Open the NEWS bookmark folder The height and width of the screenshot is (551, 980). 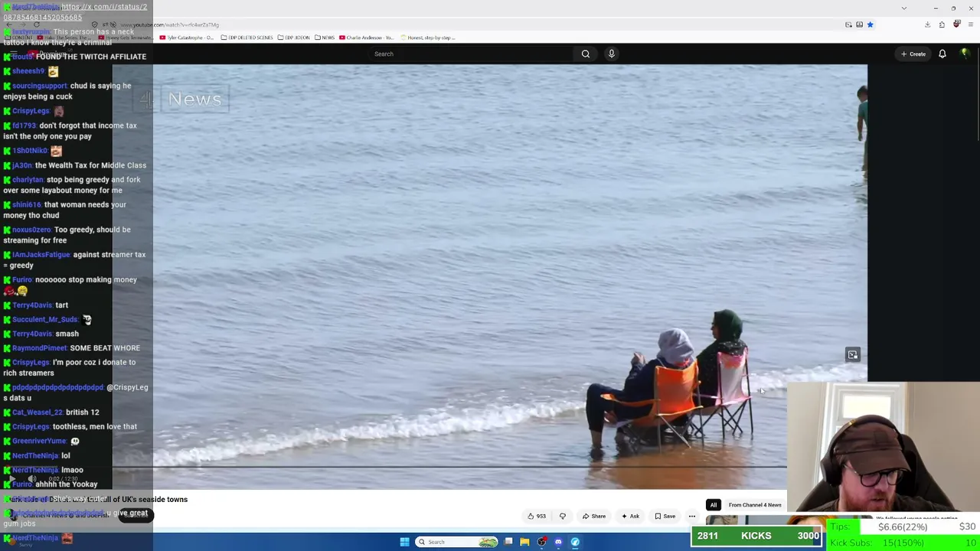click(325, 37)
